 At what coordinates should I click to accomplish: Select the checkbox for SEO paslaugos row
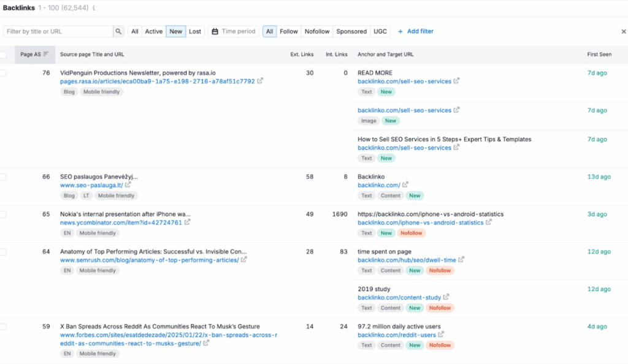point(3,177)
